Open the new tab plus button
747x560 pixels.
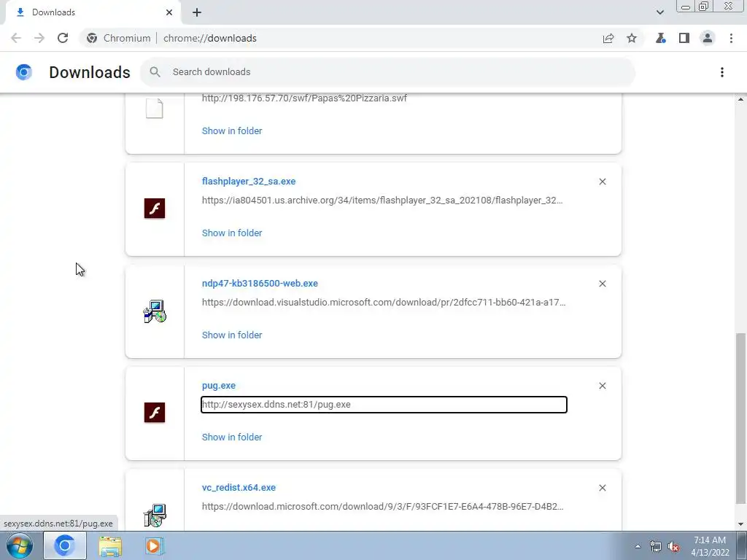coord(197,12)
